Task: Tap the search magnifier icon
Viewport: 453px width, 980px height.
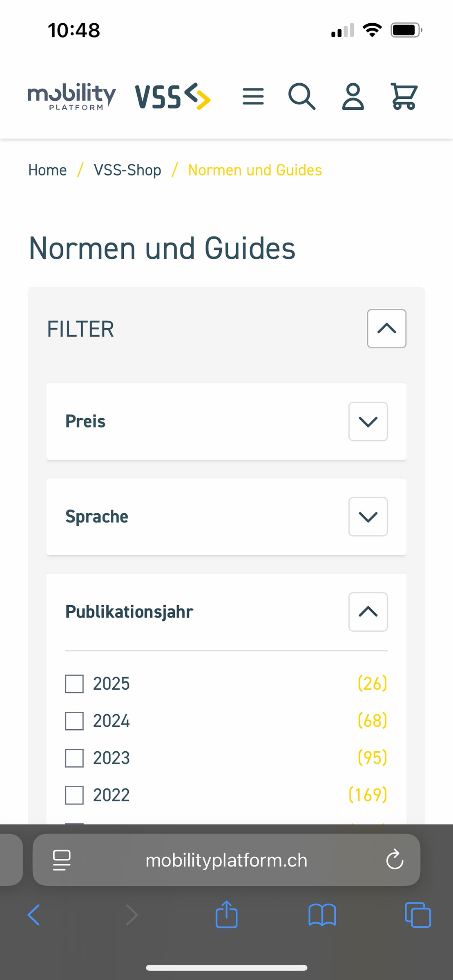Action: (x=302, y=96)
